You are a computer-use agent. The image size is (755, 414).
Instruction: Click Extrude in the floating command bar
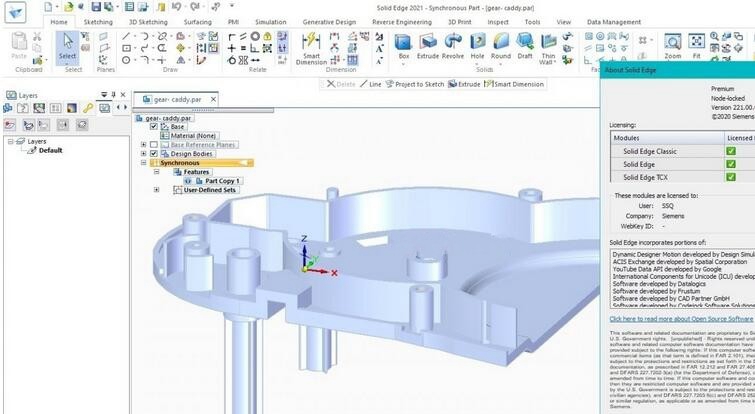pos(464,84)
